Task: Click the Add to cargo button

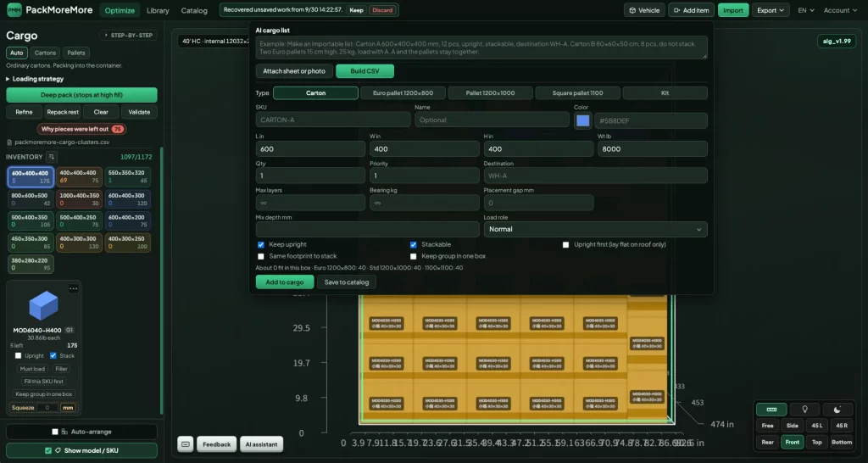Action: [x=285, y=282]
